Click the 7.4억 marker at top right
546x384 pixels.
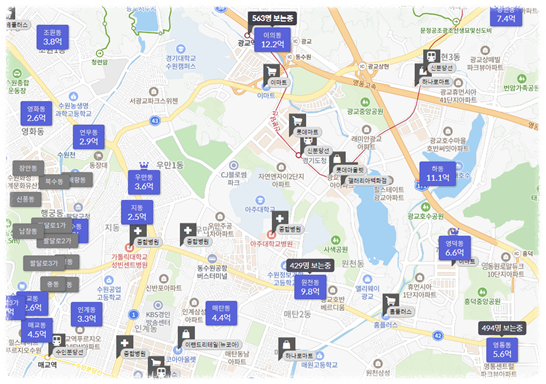point(506,16)
